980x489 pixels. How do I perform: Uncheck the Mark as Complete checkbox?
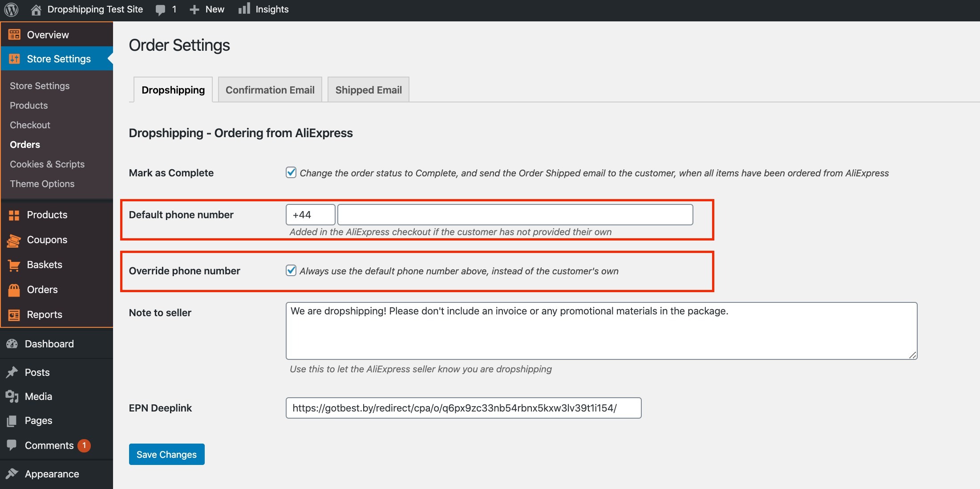pyautogui.click(x=291, y=172)
